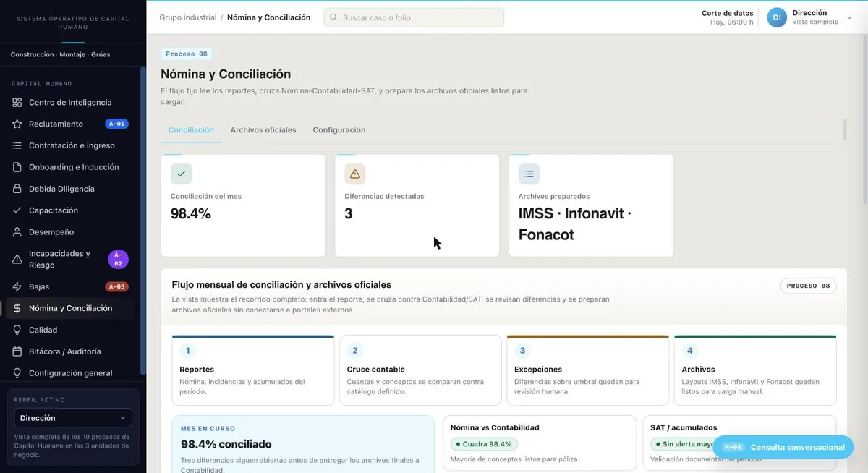Click the warning triangle icon on Diferencias card
868x473 pixels.
355,174
